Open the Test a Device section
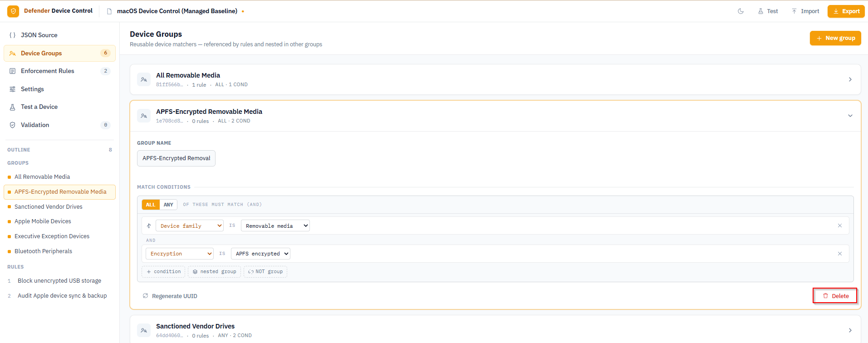This screenshot has width=868, height=343. pos(59,107)
